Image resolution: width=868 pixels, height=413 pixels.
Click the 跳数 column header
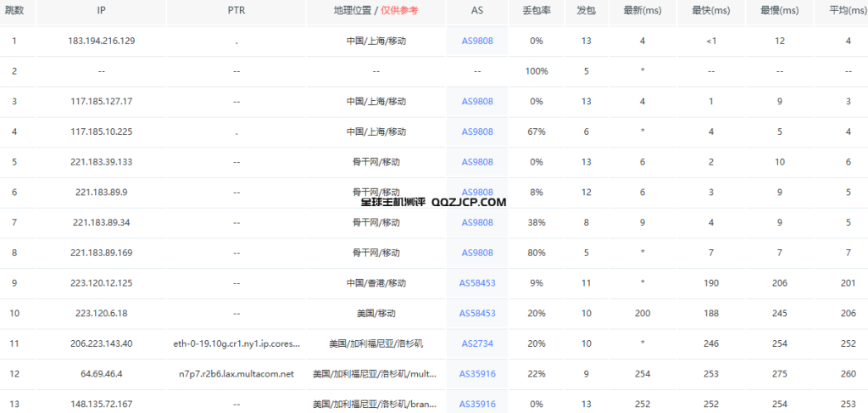14,10
